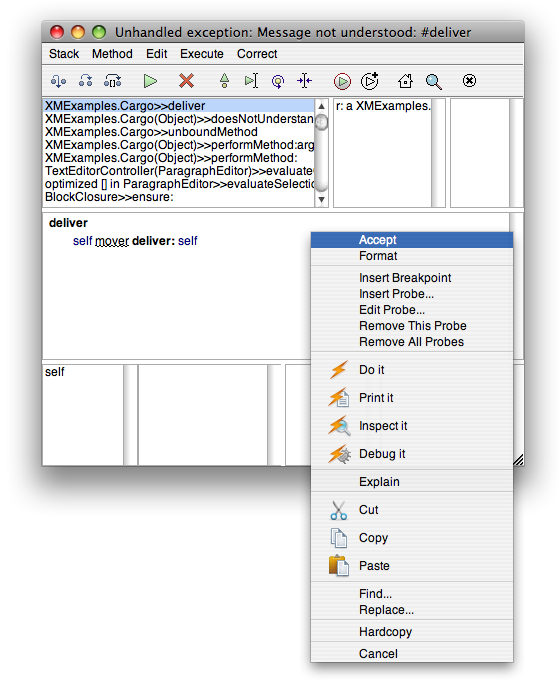Click the house home icon

[x=405, y=81]
